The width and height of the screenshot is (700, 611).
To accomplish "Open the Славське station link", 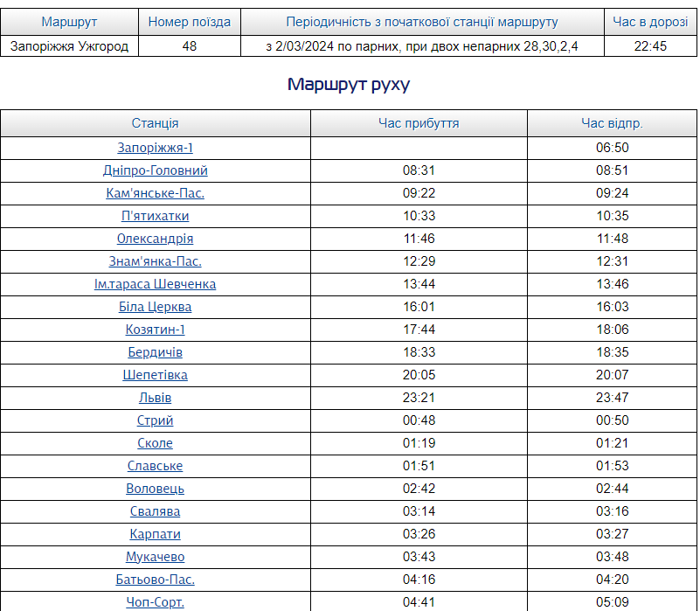I will coord(155,466).
